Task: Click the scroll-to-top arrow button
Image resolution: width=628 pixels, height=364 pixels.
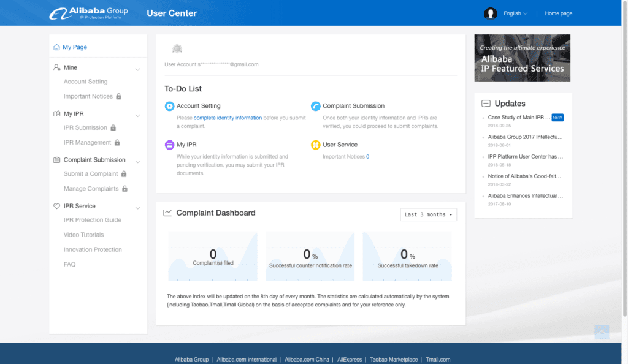Action: [602, 332]
